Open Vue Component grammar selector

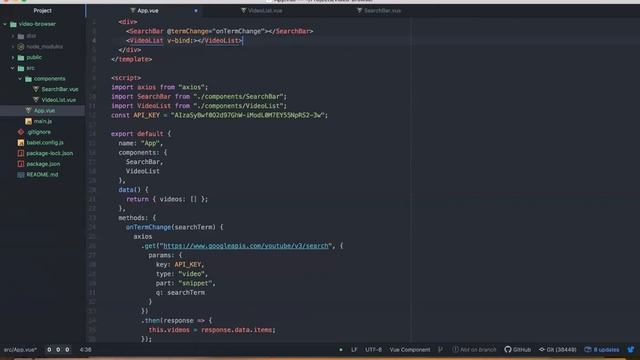pyautogui.click(x=410, y=350)
